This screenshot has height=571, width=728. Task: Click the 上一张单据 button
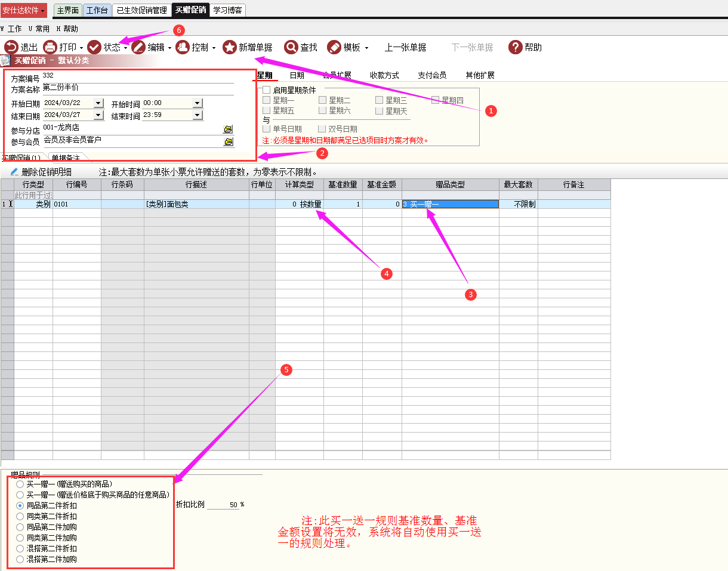tap(405, 47)
